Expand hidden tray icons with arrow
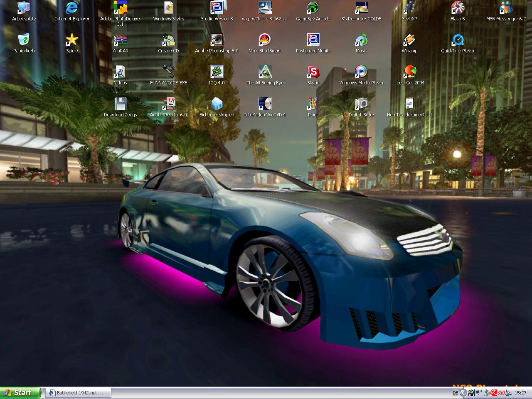 463,393
